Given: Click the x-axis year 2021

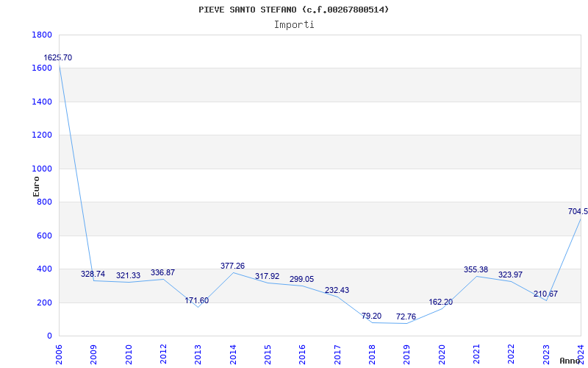Looking at the screenshot, I should coord(476,355).
